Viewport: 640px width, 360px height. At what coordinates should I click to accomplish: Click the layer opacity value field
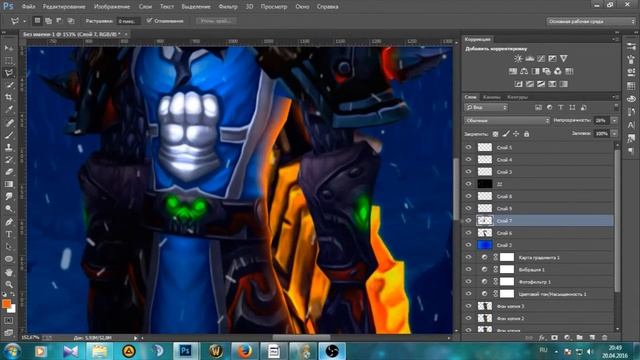(x=602, y=120)
